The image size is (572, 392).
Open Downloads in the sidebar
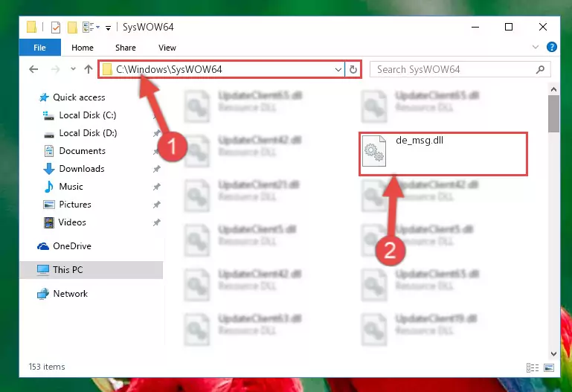[x=82, y=169]
